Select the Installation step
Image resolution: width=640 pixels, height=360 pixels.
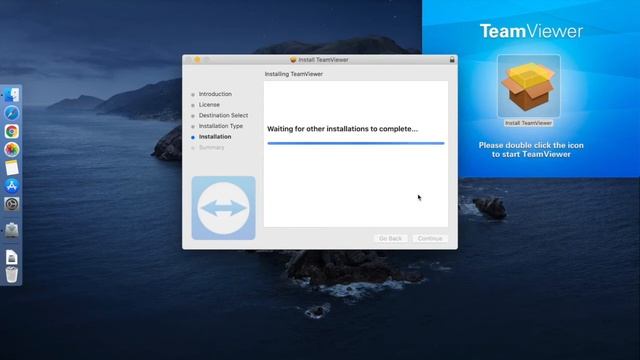pyautogui.click(x=215, y=136)
